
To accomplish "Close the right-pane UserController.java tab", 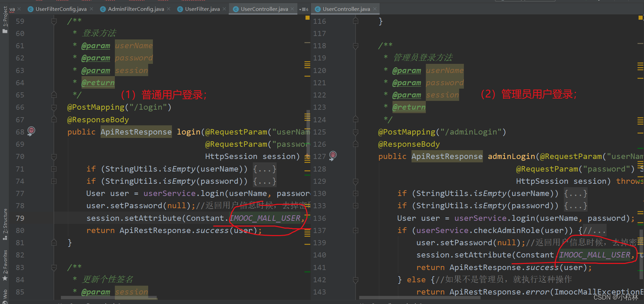I will click(375, 9).
